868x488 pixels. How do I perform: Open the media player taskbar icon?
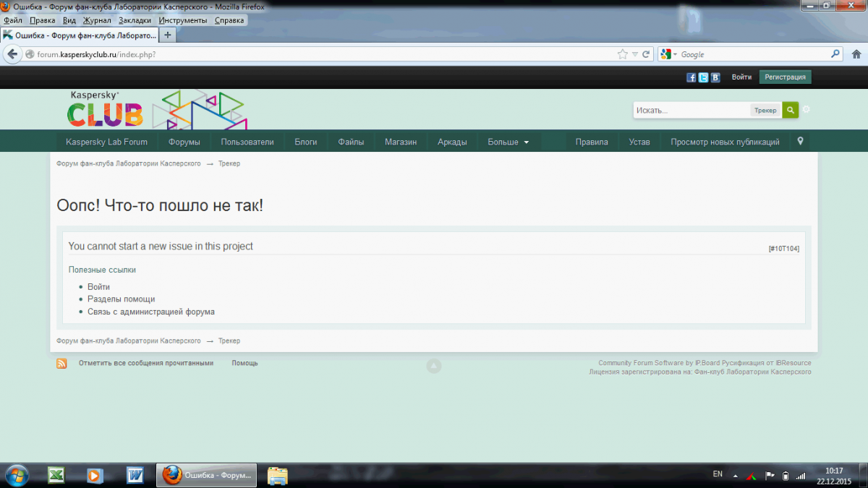click(95, 475)
